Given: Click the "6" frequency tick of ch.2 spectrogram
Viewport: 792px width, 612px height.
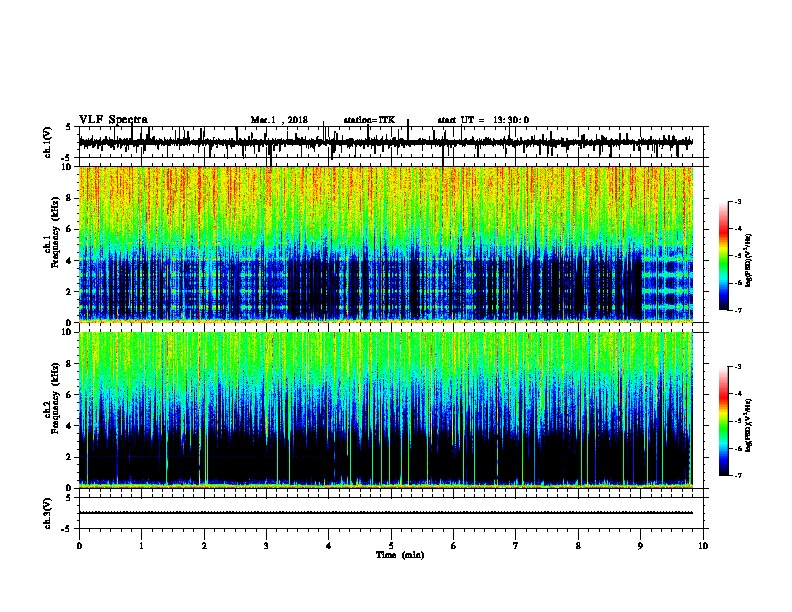Looking at the screenshot, I should pos(70,394).
